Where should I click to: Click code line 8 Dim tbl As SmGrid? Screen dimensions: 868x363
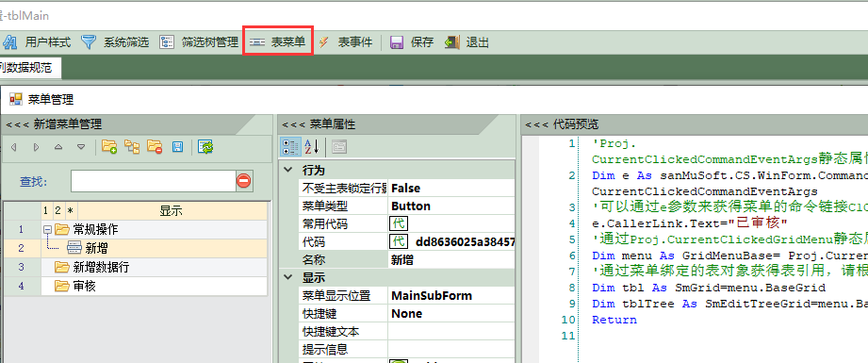pyautogui.click(x=710, y=288)
